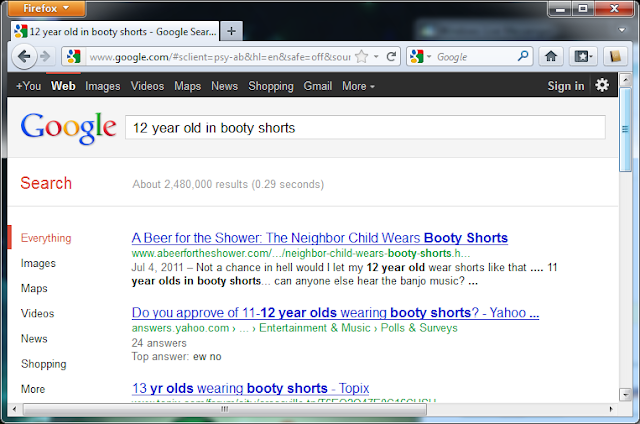Expand the search engine selector arrow

429,57
